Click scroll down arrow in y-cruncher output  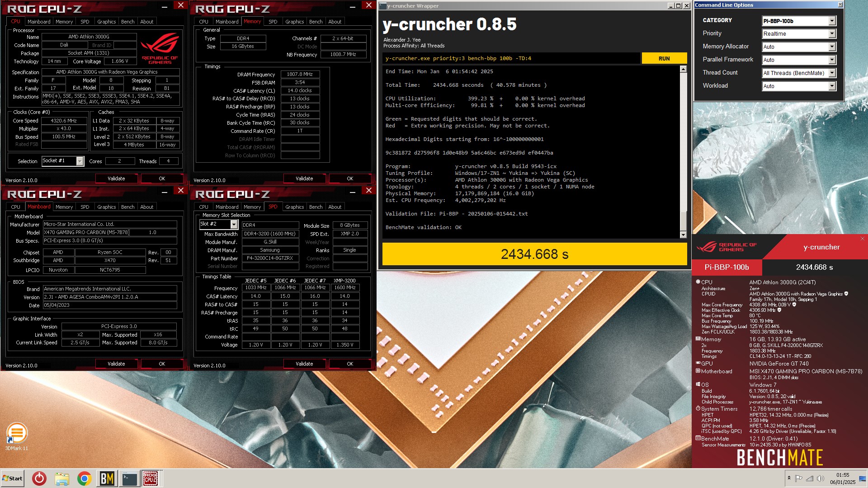683,235
